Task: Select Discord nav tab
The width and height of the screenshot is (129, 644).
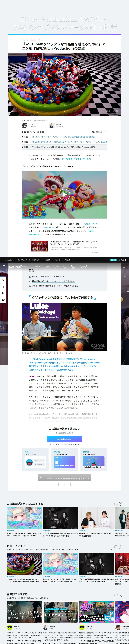Action: 83,267
